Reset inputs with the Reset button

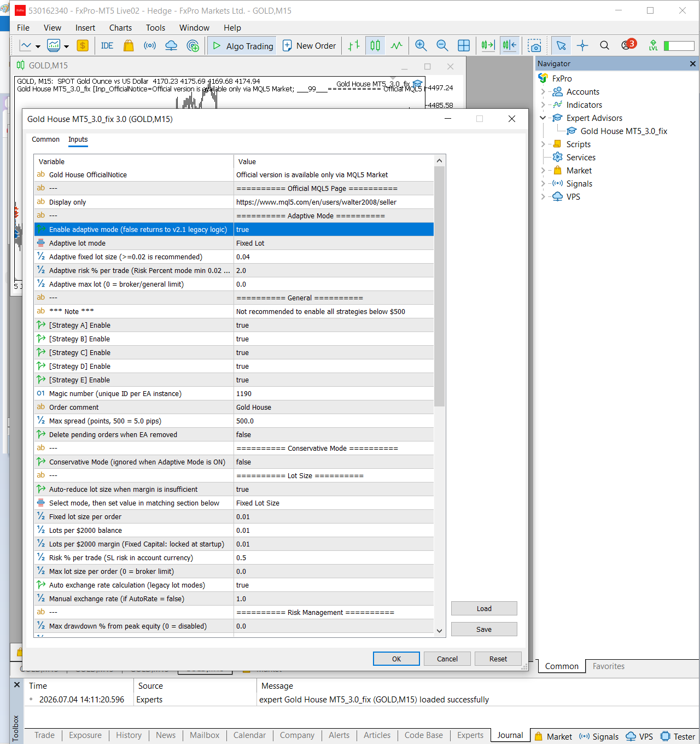(x=498, y=659)
